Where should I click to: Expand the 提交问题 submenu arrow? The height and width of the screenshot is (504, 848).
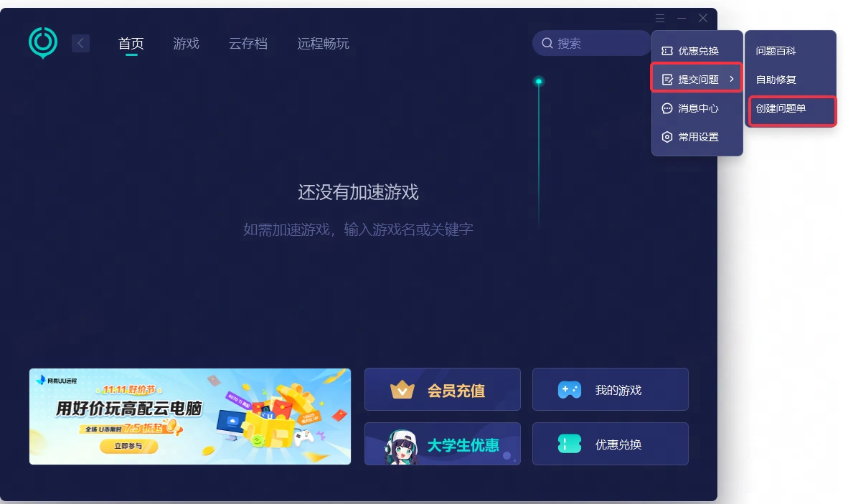click(x=731, y=79)
